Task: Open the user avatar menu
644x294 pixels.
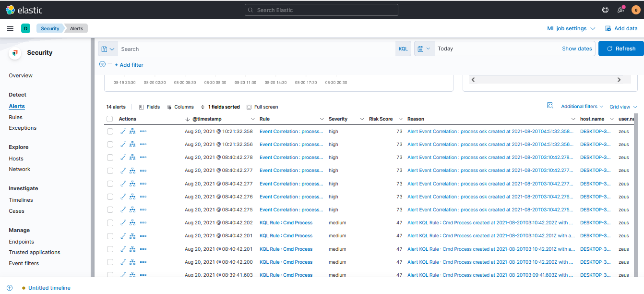Action: 636,10
